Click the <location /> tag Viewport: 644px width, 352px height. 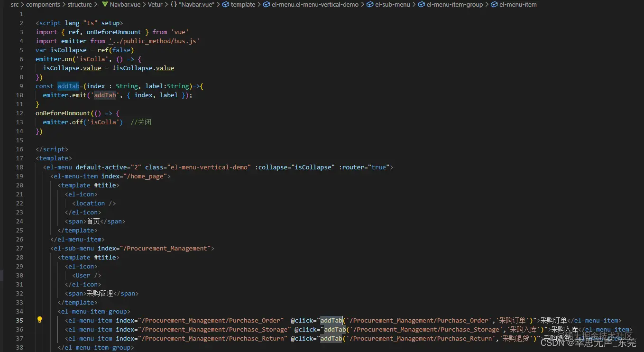click(94, 203)
